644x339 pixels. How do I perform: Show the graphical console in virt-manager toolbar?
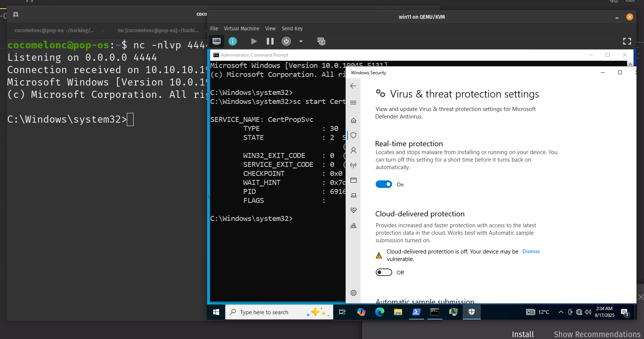click(x=217, y=41)
